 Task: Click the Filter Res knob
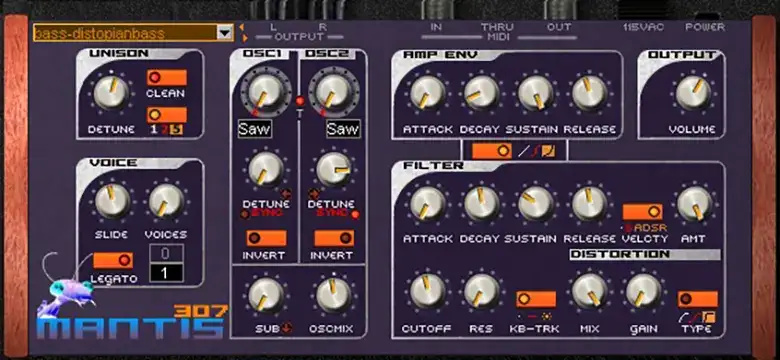pos(482,291)
